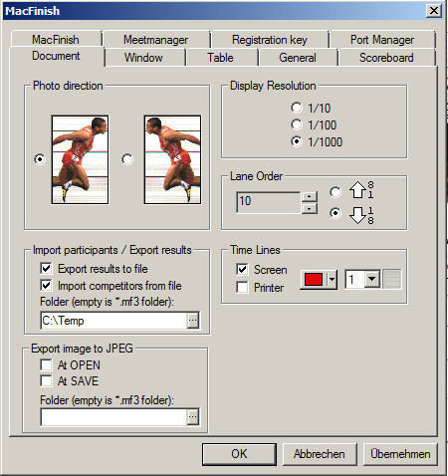Viewport: 448px width, 476px height.
Task: Set display resolution to 1/10
Action: [x=297, y=108]
